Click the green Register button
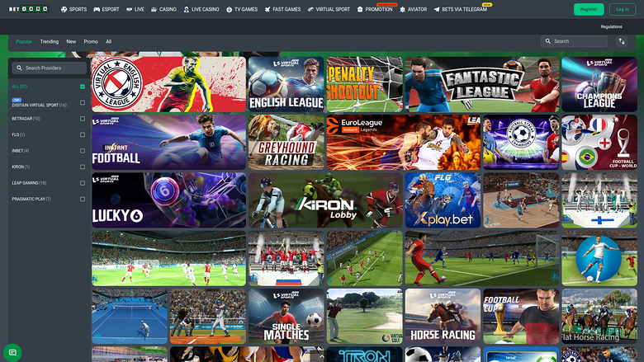 pyautogui.click(x=589, y=9)
